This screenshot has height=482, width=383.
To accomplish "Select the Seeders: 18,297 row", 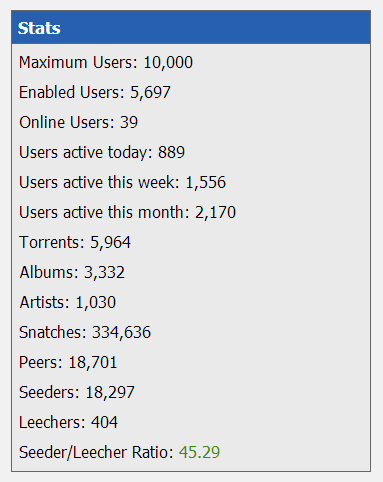I will [x=77, y=392].
